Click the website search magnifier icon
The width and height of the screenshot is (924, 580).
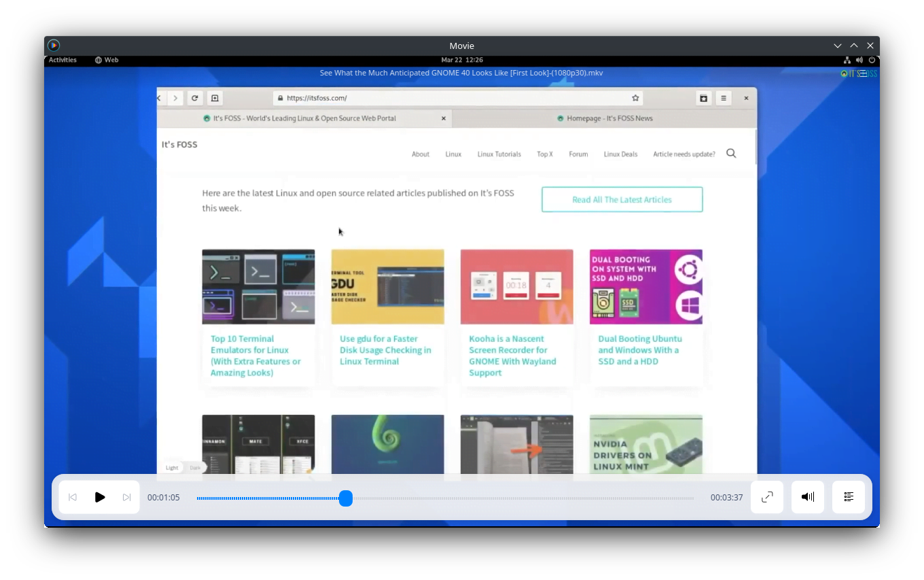click(x=731, y=154)
